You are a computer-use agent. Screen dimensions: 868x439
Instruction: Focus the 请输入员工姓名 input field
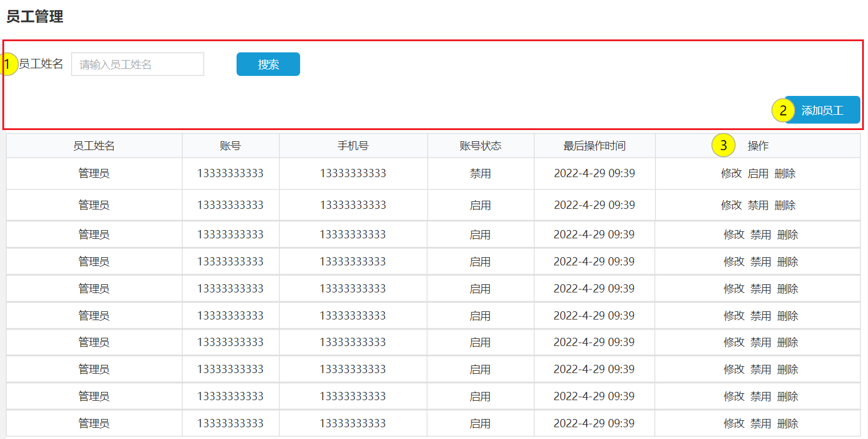coord(138,64)
